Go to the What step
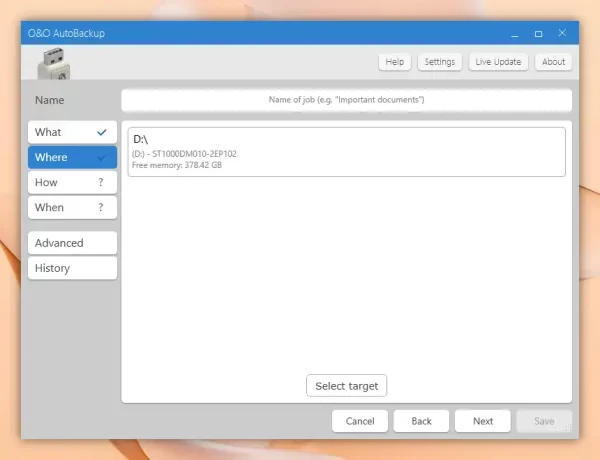This screenshot has height=460, width=600. click(72, 132)
